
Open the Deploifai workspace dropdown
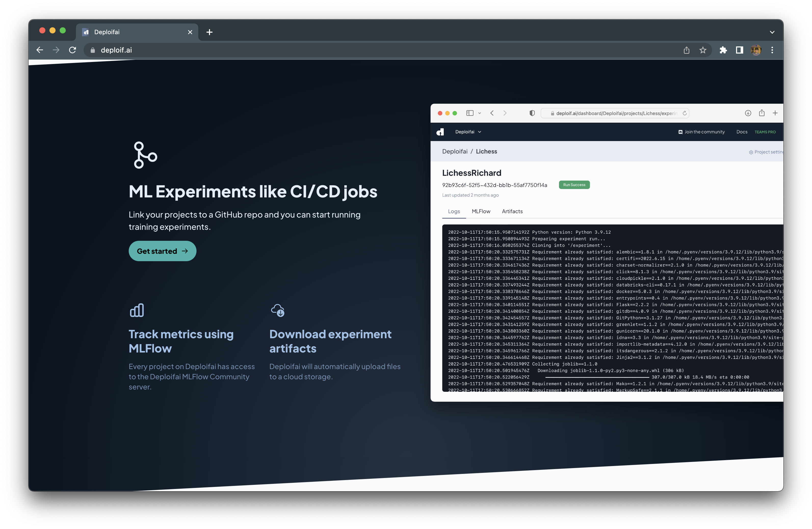pyautogui.click(x=468, y=132)
